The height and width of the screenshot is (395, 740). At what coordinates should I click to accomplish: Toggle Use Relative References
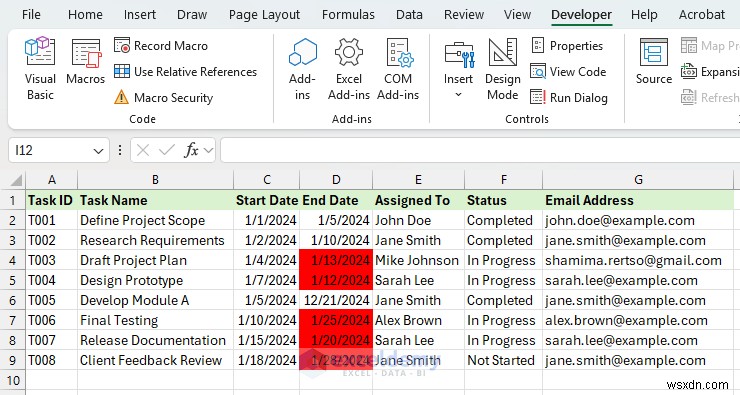point(185,72)
